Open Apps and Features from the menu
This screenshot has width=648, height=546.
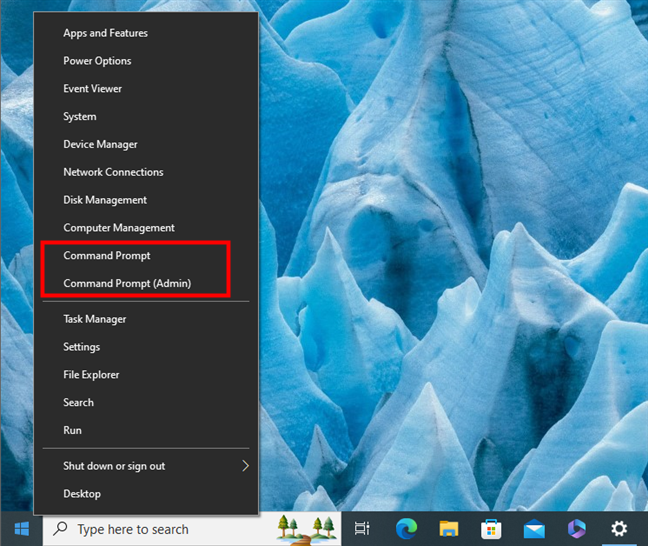(x=146, y=33)
